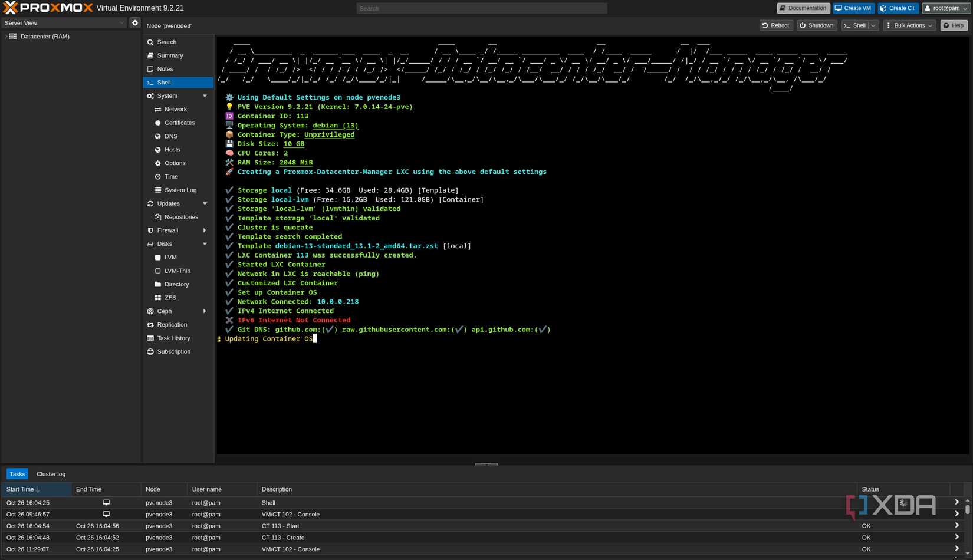Screen dimensions: 973x560
Task: Click the Shutdown button
Action: tap(817, 25)
